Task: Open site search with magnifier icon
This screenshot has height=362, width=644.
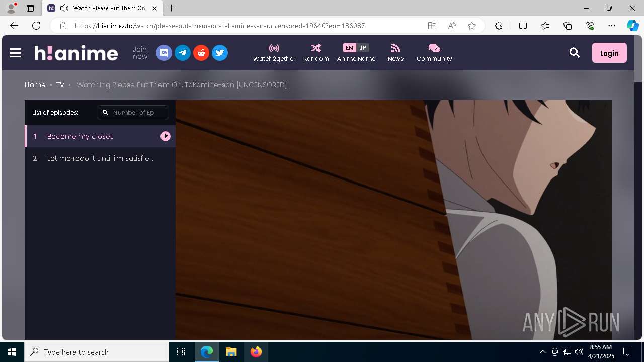Action: click(x=575, y=53)
